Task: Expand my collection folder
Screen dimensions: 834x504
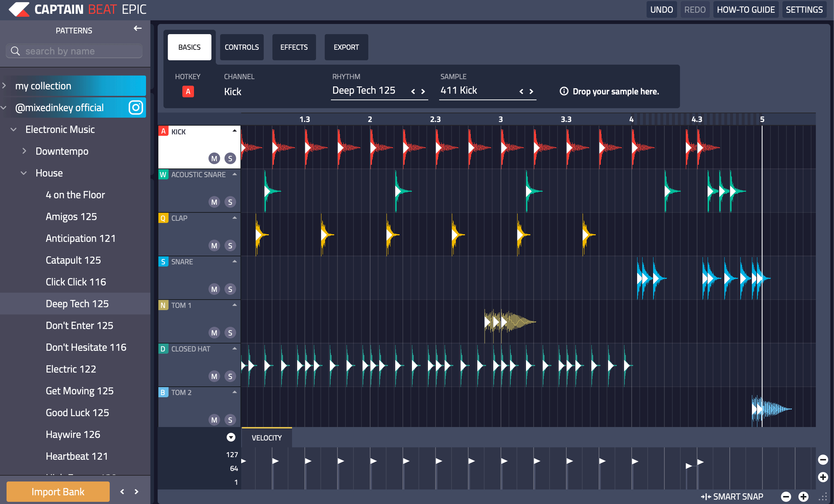Action: coord(4,86)
